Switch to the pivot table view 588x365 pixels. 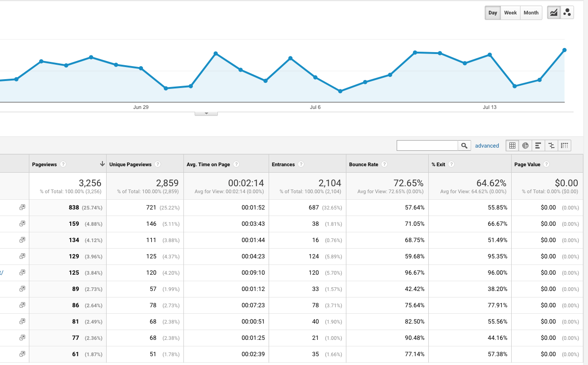tap(564, 145)
